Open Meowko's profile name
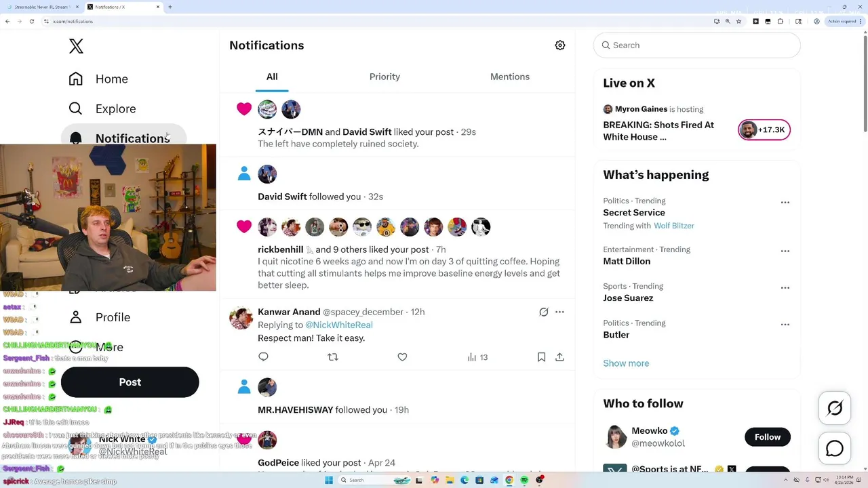The width and height of the screenshot is (868, 488). point(650,431)
